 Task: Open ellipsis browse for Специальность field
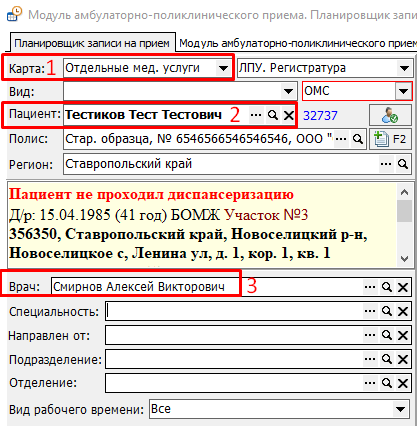pos(370,311)
